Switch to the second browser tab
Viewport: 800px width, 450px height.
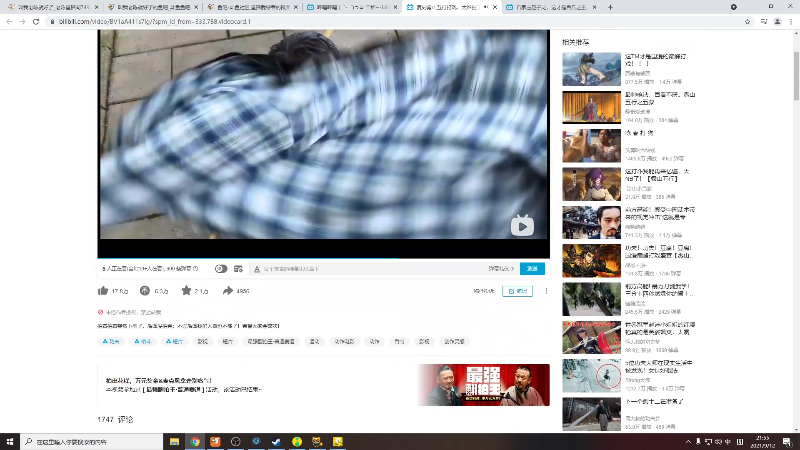[x=153, y=7]
